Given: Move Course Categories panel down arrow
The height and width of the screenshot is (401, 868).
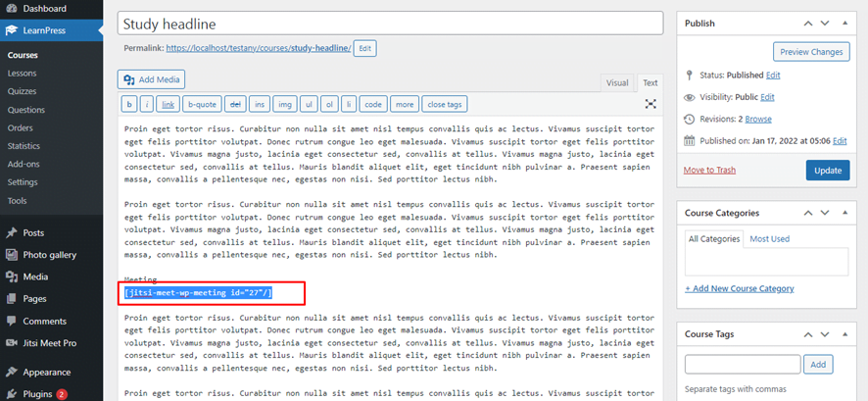Looking at the screenshot, I should coord(825,213).
